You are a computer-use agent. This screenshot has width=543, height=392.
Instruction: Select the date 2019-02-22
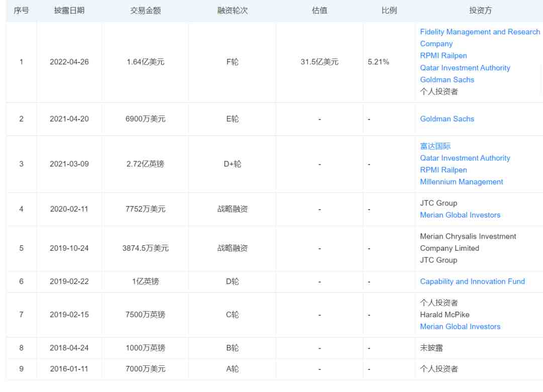69,281
